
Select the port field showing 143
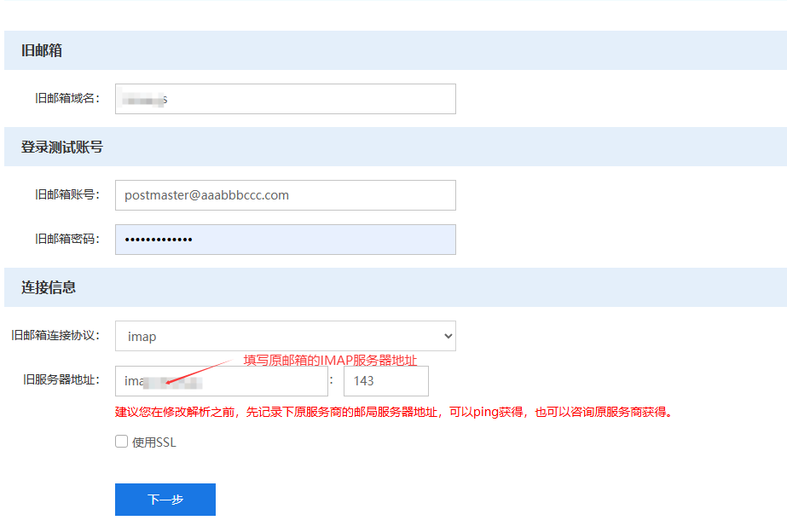385,381
